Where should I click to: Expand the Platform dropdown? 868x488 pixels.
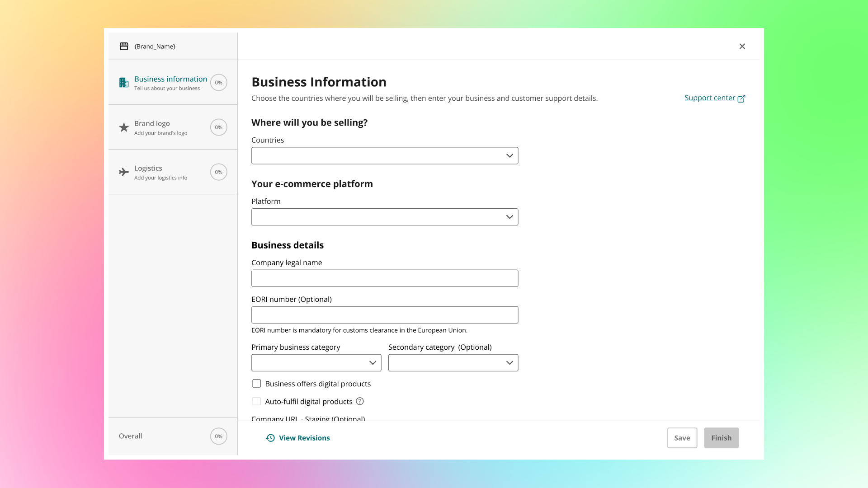385,217
